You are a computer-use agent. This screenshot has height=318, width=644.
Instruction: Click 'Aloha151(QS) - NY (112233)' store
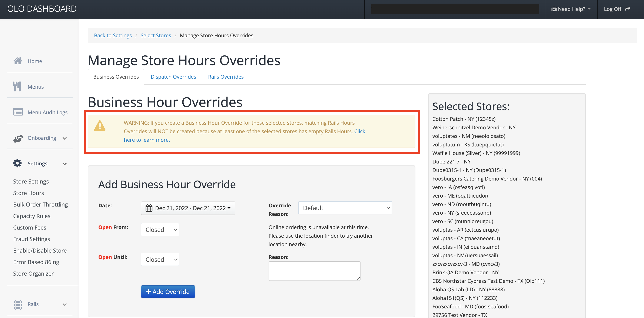tap(465, 298)
